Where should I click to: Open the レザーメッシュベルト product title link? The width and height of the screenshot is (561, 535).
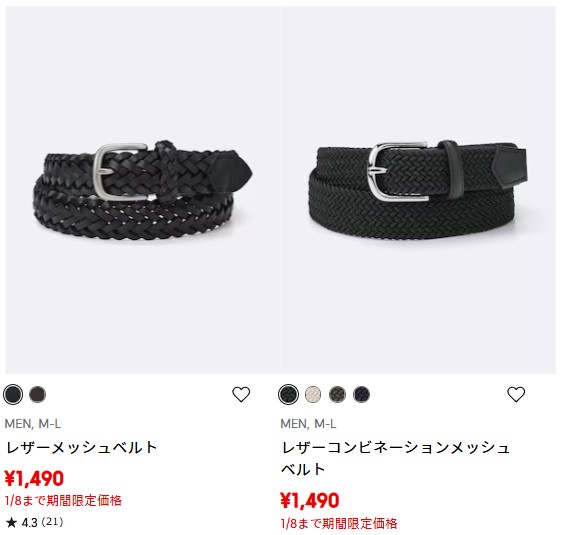pos(82,447)
